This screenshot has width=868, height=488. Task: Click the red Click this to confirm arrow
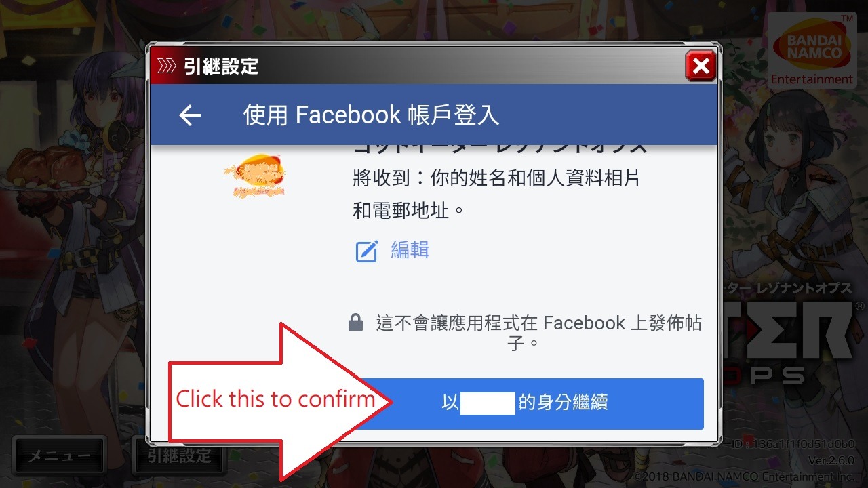[x=280, y=400]
